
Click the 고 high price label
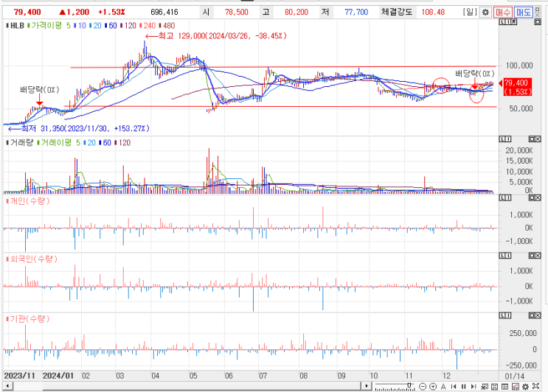click(x=266, y=13)
